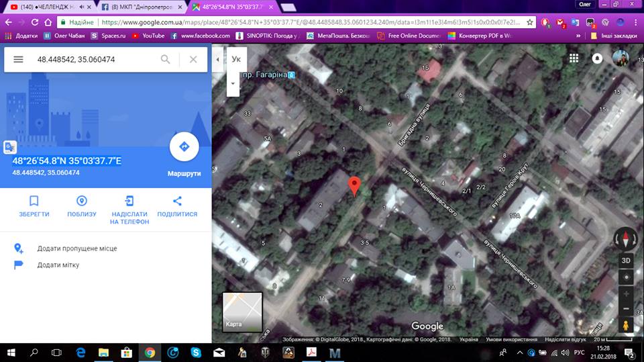
Task: Click Поблизу to search nearby
Action: 82,206
